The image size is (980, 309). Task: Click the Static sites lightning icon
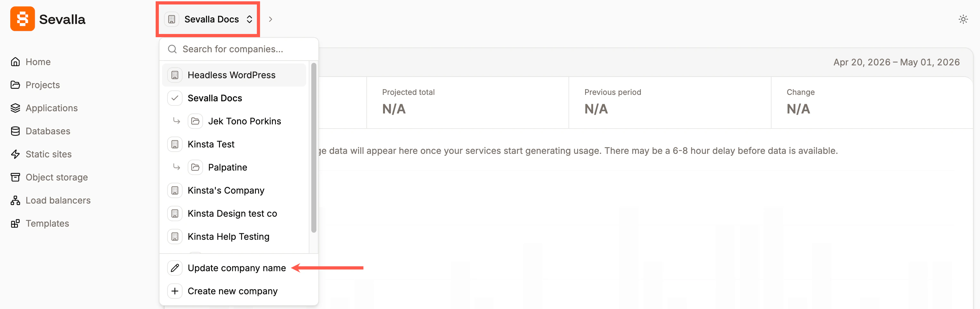coord(15,154)
